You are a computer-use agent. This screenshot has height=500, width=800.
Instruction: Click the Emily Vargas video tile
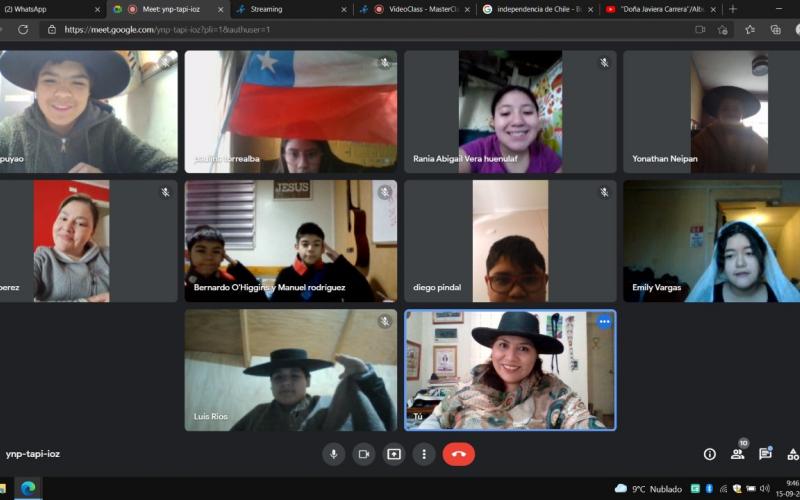click(x=711, y=241)
